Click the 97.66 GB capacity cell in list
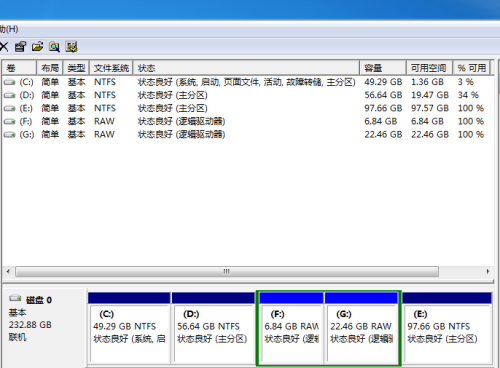The width and height of the screenshot is (500, 368). click(383, 108)
